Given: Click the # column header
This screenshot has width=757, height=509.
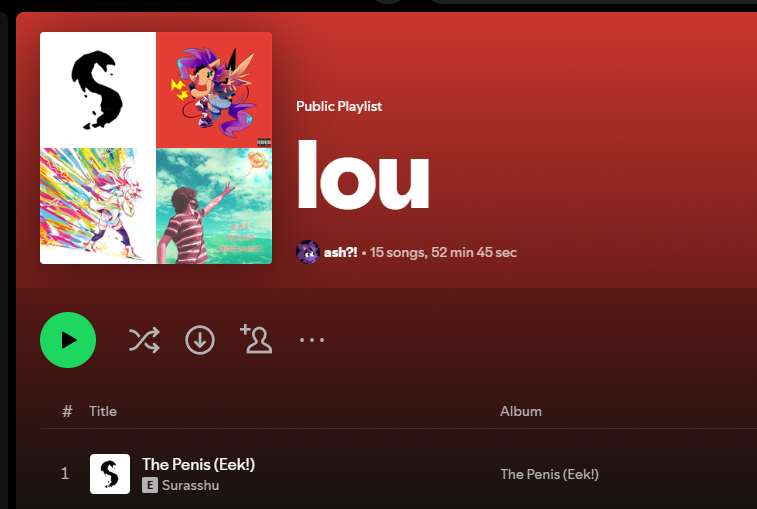Looking at the screenshot, I should [67, 411].
